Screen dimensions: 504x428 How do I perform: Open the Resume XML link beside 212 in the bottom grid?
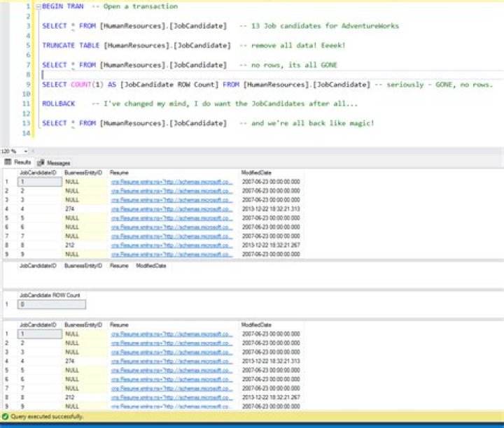click(x=171, y=397)
